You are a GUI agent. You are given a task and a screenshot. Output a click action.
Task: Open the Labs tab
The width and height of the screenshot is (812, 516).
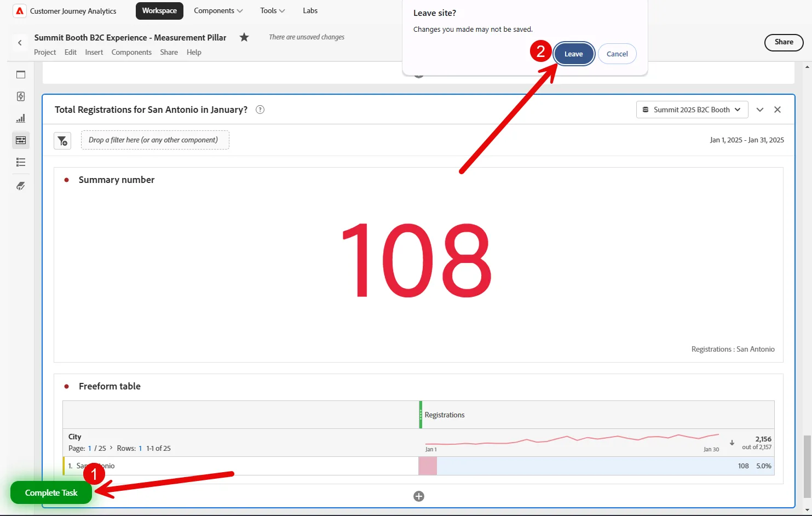(310, 10)
